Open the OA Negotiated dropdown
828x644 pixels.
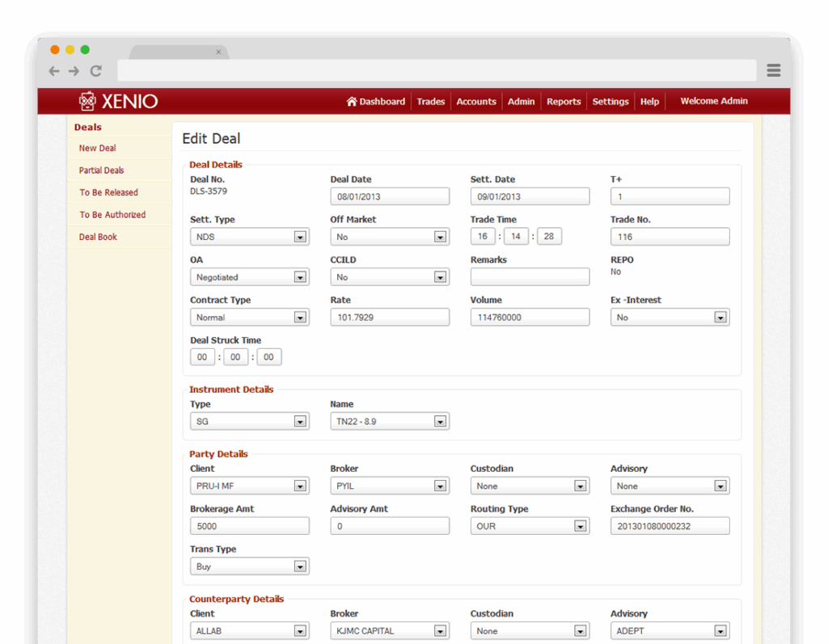point(249,276)
